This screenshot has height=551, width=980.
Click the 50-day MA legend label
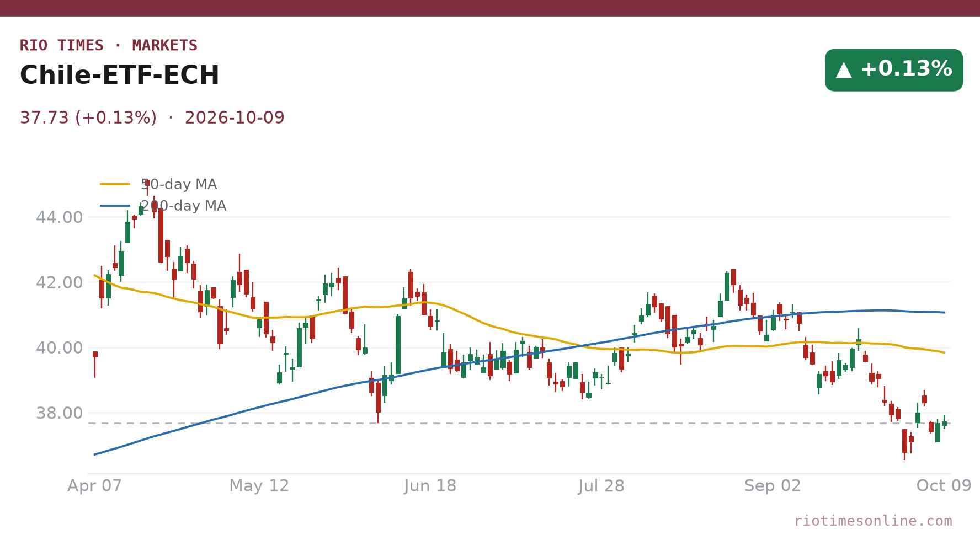179,184
